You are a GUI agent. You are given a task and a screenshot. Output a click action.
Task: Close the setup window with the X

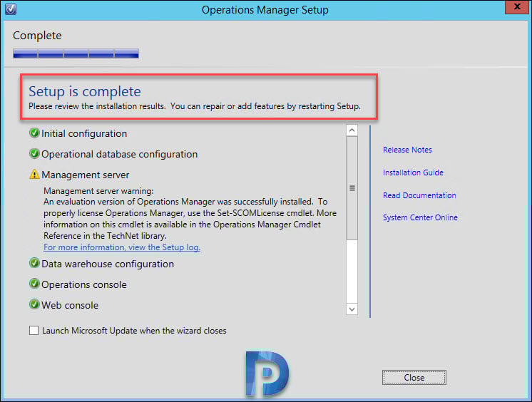(517, 7)
